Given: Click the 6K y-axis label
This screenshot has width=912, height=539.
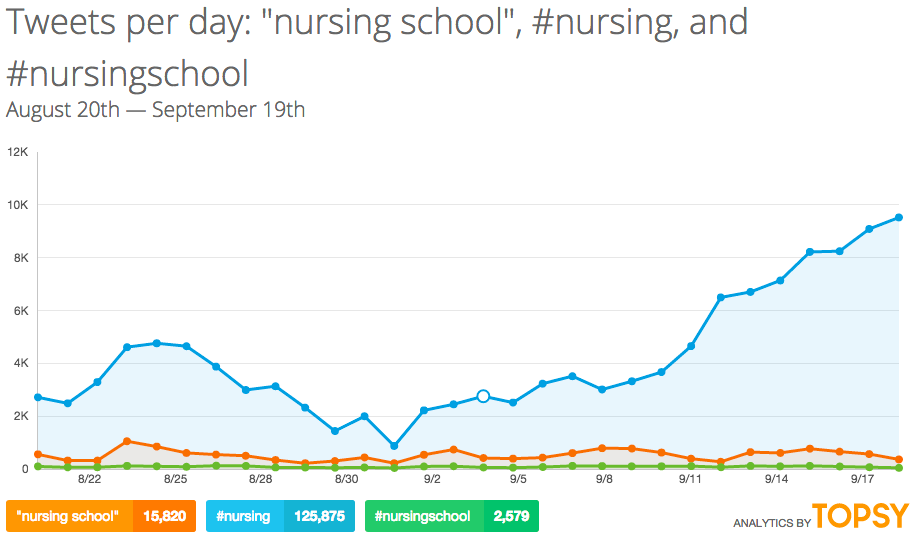Looking at the screenshot, I should tap(21, 311).
